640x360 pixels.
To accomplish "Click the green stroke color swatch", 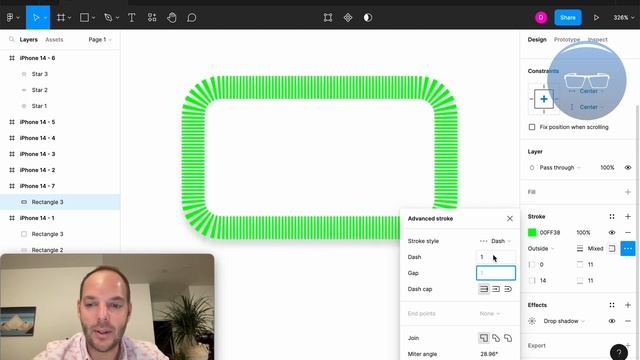I will (532, 232).
